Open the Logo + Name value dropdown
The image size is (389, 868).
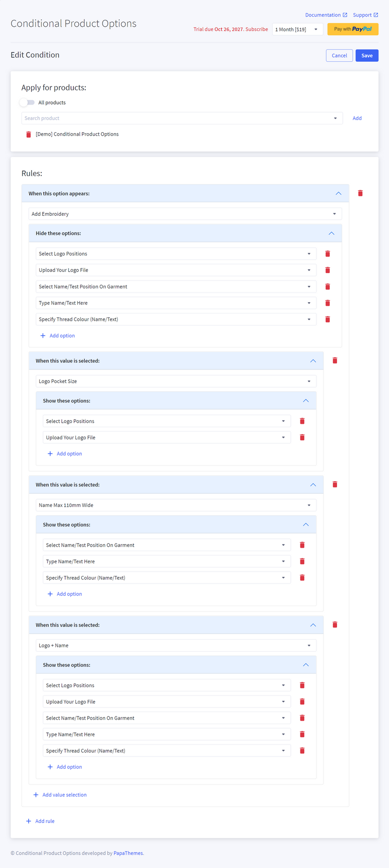[176, 645]
